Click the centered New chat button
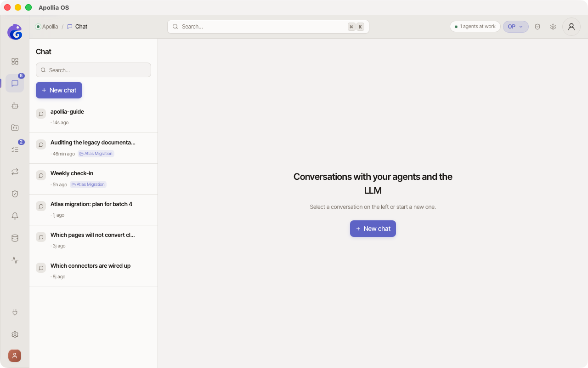 [x=373, y=229]
